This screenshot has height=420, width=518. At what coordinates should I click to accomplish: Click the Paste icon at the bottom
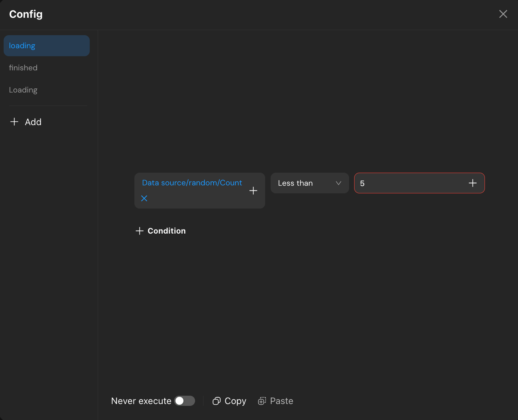pyautogui.click(x=262, y=401)
